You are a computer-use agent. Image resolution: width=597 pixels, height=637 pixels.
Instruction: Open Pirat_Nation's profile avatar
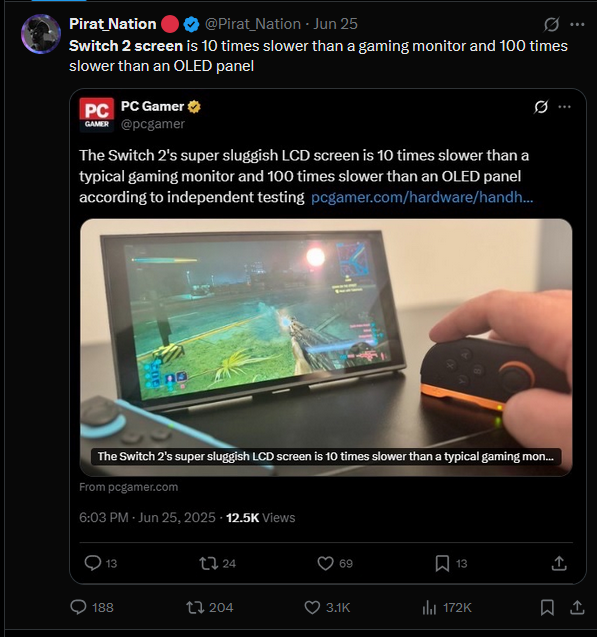pos(41,34)
